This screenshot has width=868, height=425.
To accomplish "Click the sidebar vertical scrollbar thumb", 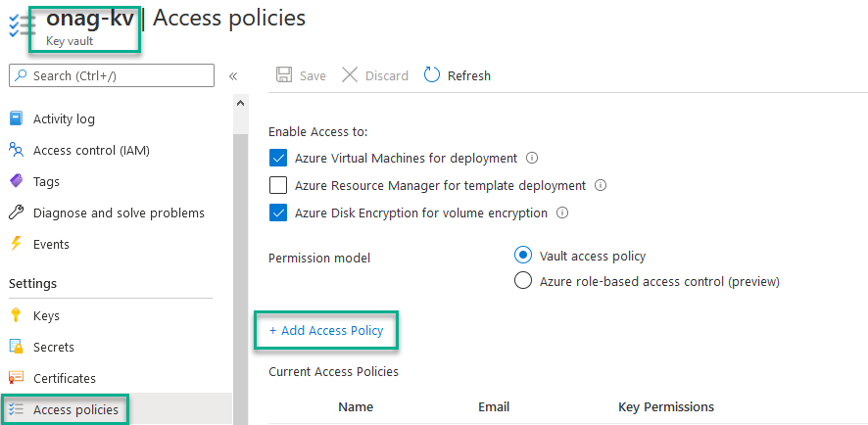I will (x=240, y=277).
